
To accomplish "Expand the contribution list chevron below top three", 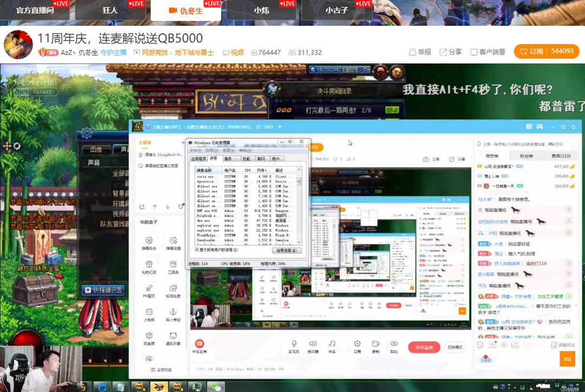I will point(526,192).
